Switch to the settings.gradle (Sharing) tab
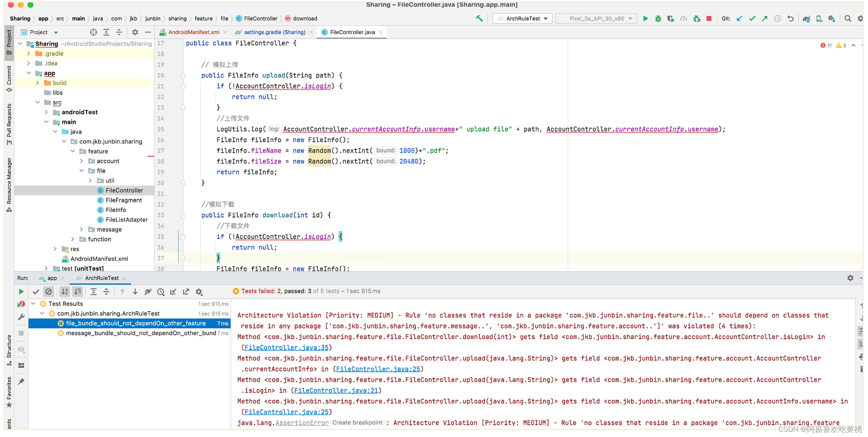 click(274, 32)
